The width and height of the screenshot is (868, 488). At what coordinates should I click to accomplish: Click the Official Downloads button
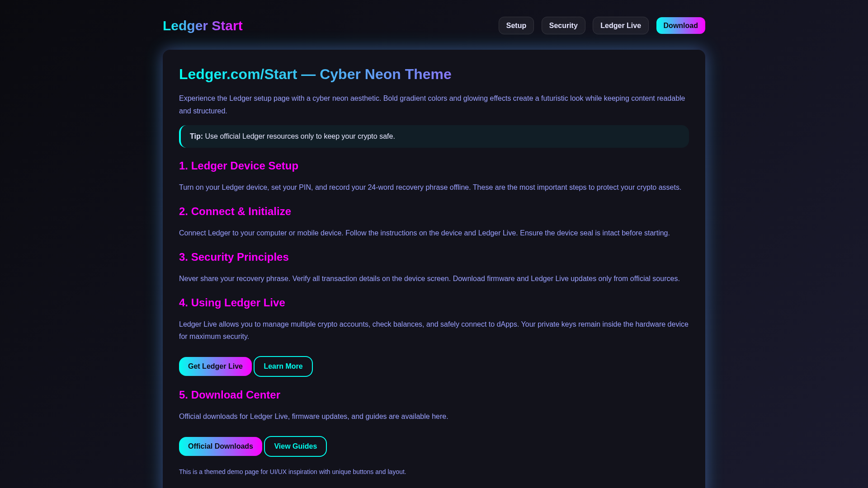pyautogui.click(x=220, y=446)
